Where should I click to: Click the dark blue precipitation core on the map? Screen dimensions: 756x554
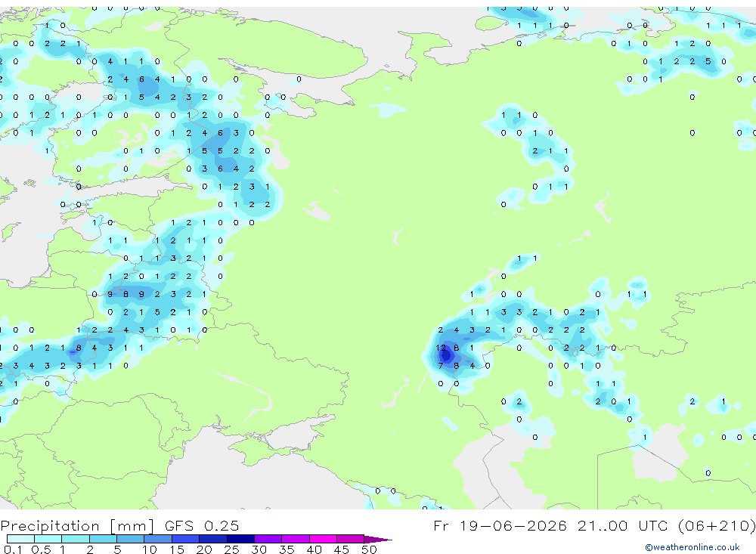(446, 356)
